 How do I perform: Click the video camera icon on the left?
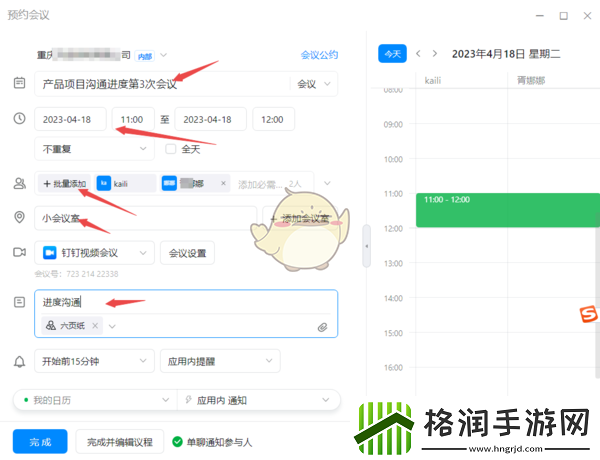click(x=20, y=252)
